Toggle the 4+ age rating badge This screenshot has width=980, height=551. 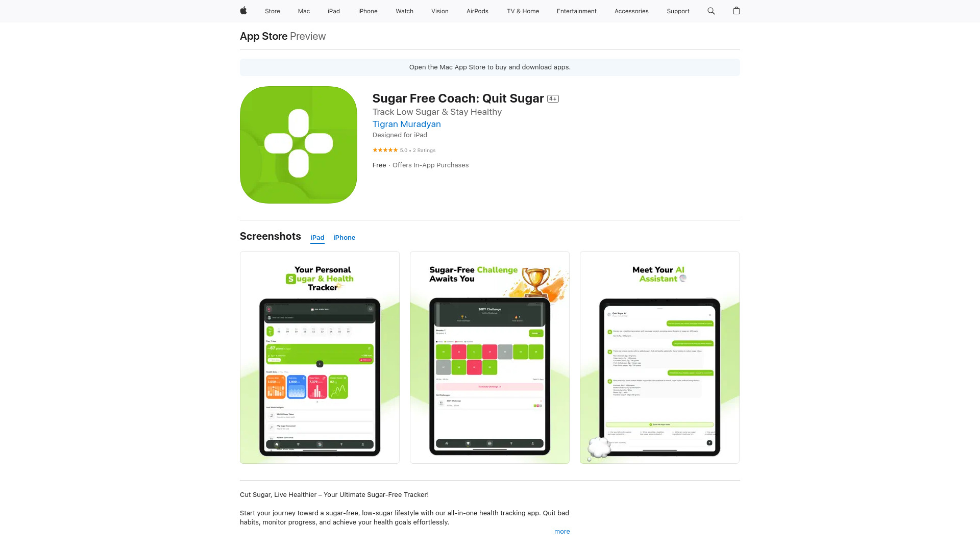click(553, 98)
